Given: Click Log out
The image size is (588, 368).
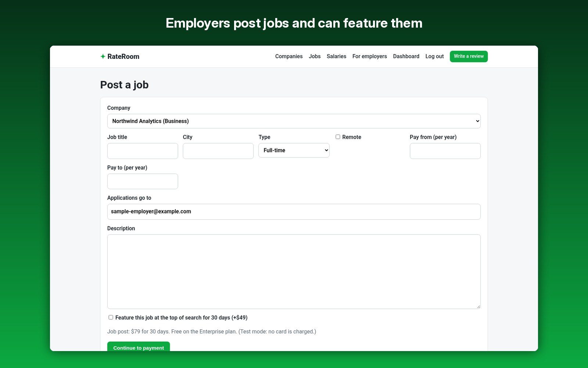Looking at the screenshot, I should [x=434, y=56].
